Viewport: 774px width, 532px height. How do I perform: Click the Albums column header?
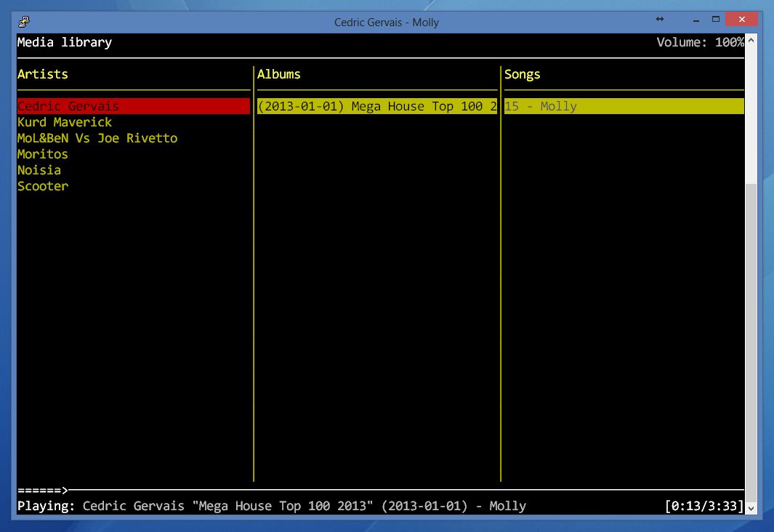tap(278, 74)
